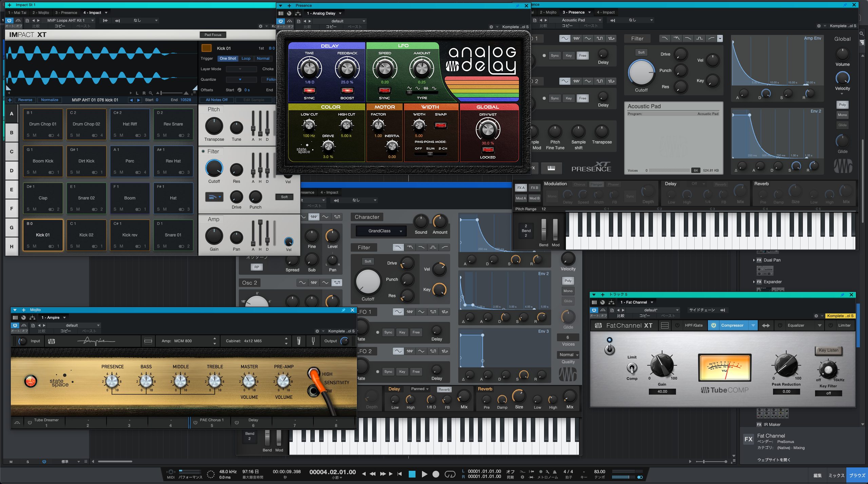The image size is (868, 484).
Task: Select Loop trigger mode
Action: (x=246, y=58)
